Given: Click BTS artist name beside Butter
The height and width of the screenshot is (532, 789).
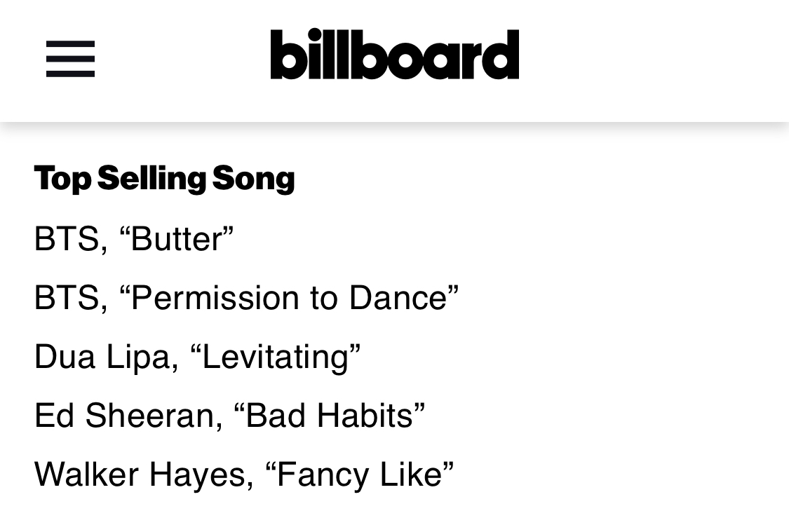Looking at the screenshot, I should click(x=67, y=238).
